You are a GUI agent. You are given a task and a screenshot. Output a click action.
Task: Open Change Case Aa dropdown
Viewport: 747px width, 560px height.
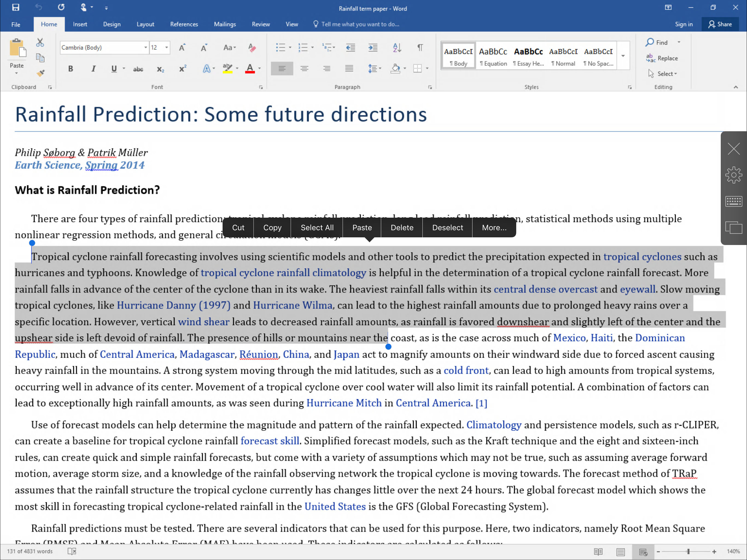[230, 48]
